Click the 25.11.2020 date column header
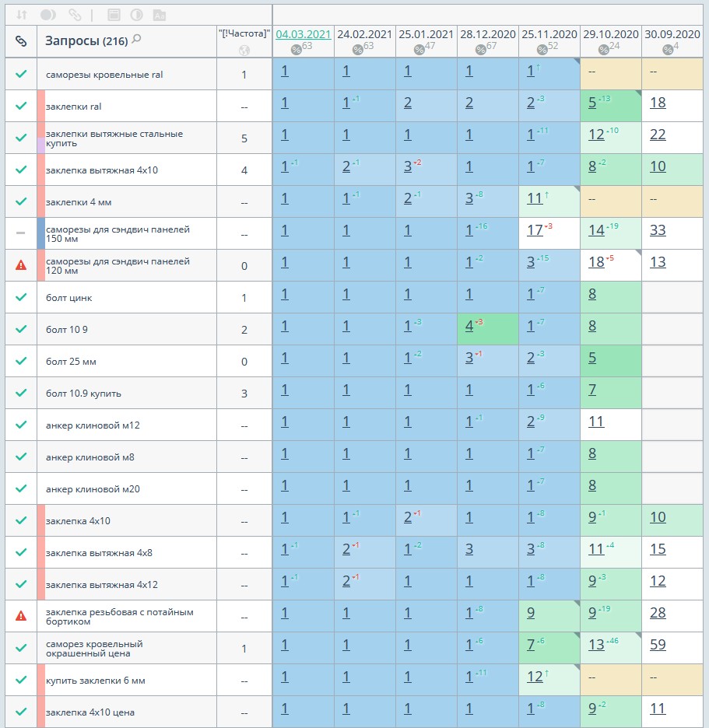 coord(549,34)
